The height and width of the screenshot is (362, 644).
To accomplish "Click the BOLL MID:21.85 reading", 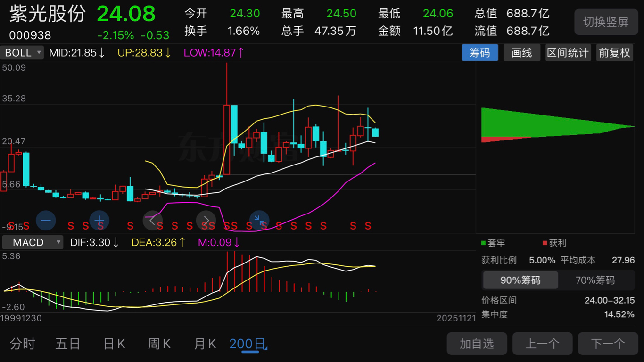I will tap(77, 52).
